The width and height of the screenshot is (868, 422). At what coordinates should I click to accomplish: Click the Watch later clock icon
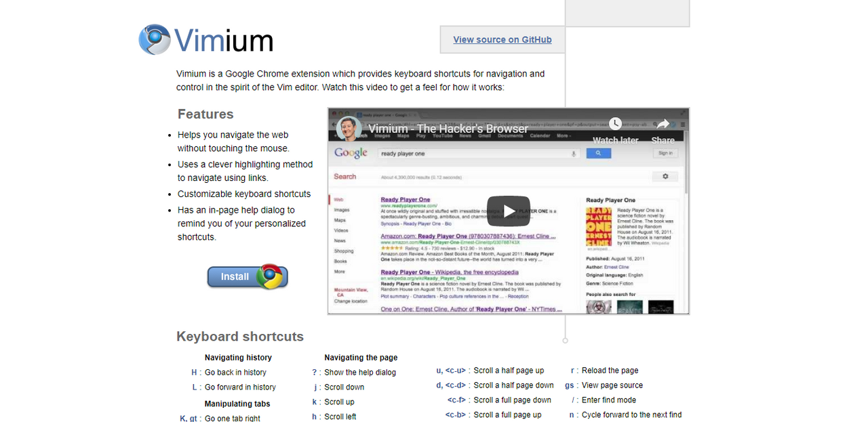point(615,123)
